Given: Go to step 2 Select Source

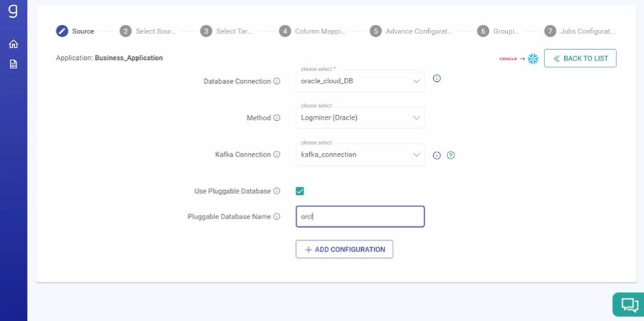Looking at the screenshot, I should pos(150,31).
